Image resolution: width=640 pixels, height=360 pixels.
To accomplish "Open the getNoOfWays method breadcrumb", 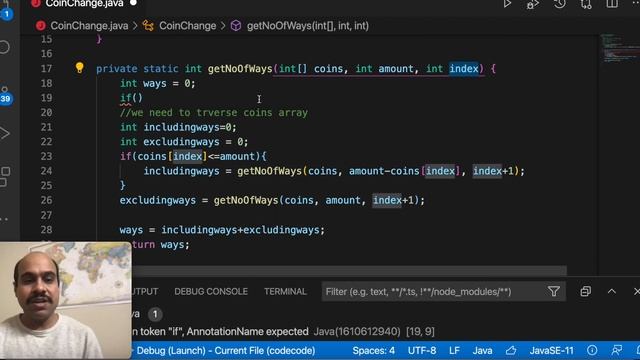I will 308,26.
